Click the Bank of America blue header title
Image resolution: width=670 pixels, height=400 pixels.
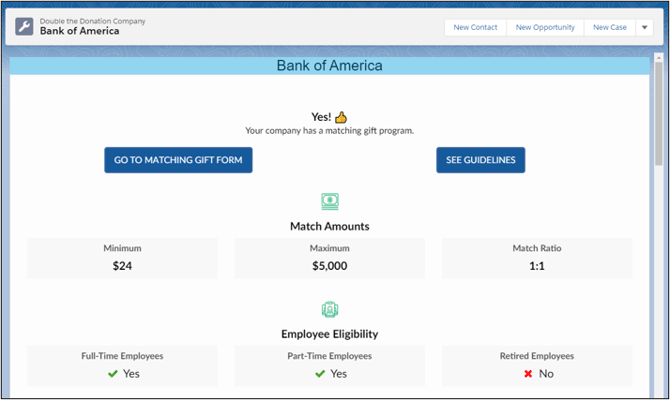point(329,65)
